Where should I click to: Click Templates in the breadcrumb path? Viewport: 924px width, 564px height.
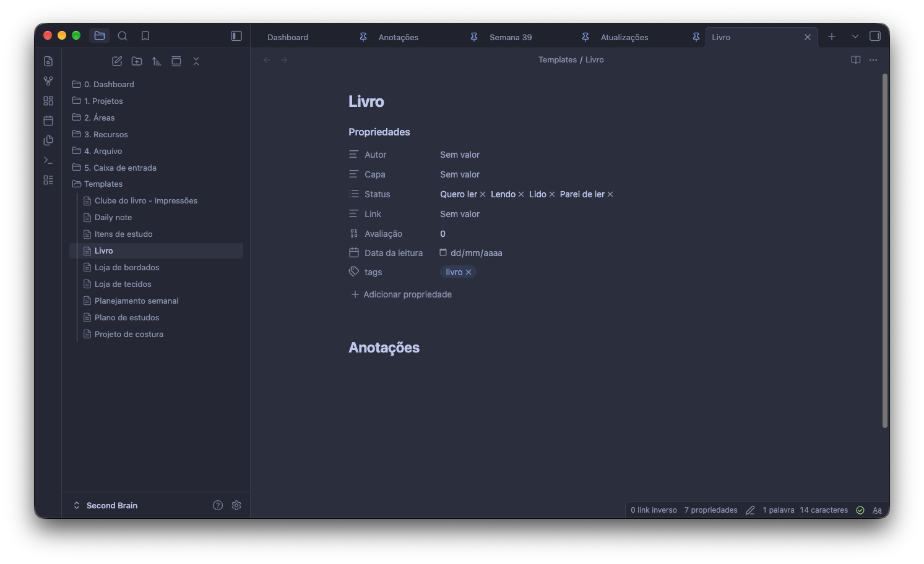click(557, 60)
